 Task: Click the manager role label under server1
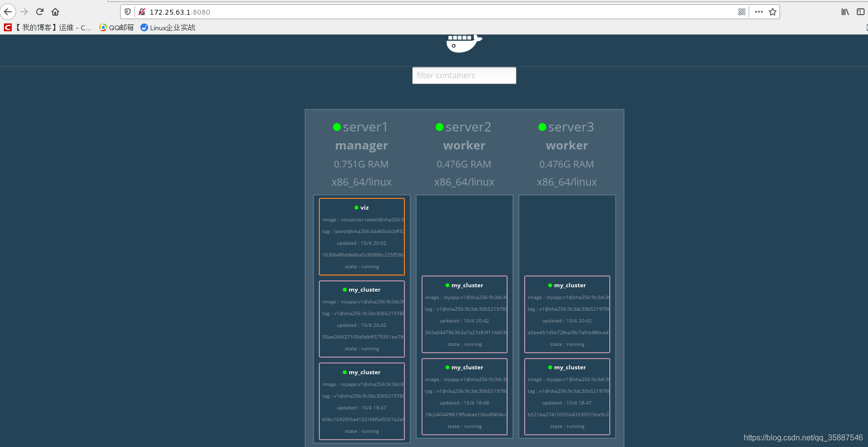[361, 146]
